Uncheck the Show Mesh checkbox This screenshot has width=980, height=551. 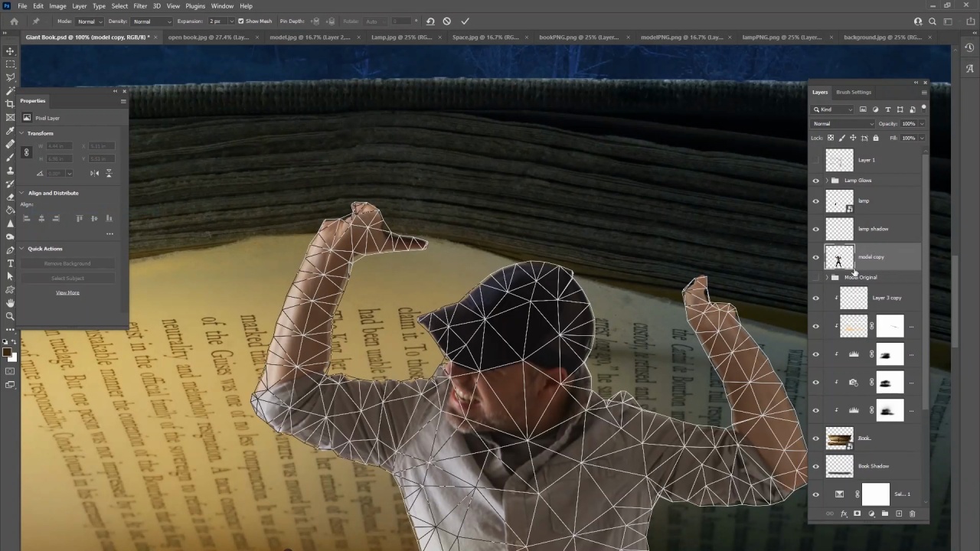click(241, 21)
